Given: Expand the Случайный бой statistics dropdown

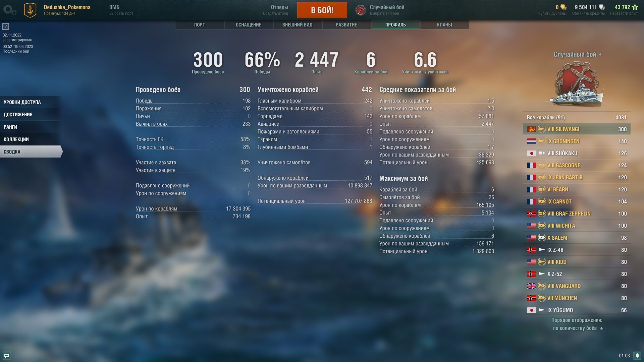Looking at the screenshot, I should pos(578,54).
